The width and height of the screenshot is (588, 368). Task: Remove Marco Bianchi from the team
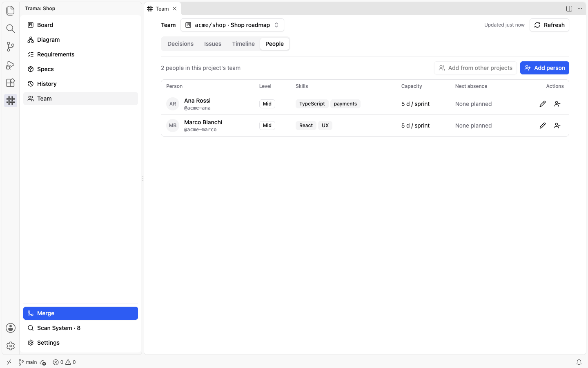(x=557, y=126)
